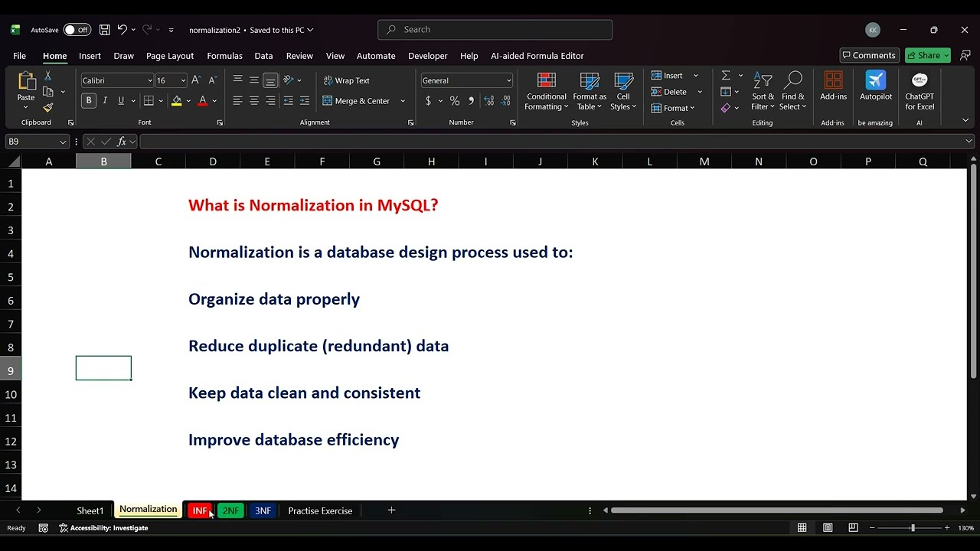
Task: Toggle Bold formatting
Action: (89, 101)
